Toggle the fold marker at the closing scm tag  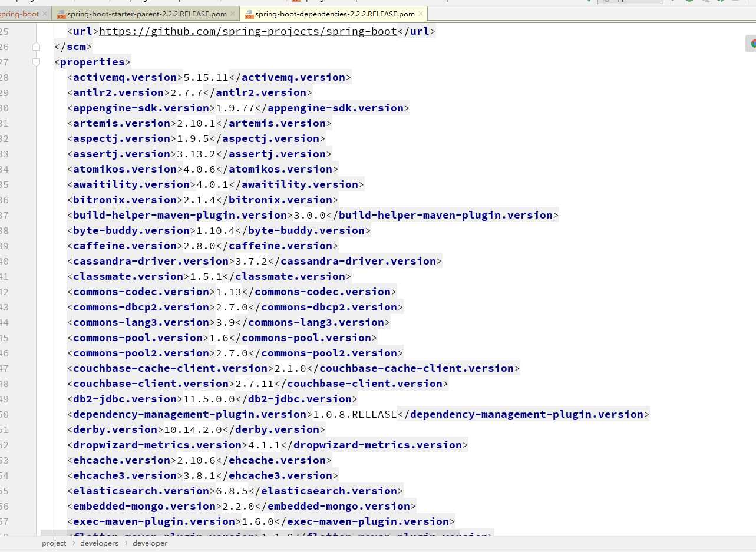click(36, 47)
